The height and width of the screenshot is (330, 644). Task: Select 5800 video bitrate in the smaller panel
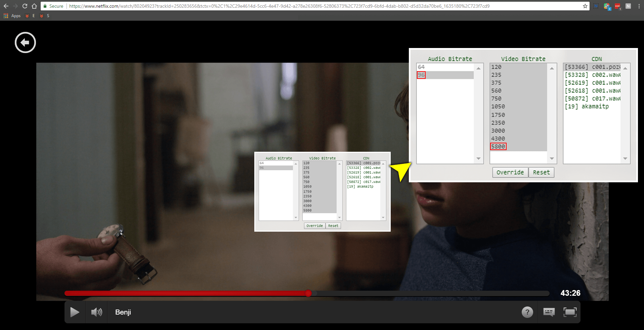319,210
